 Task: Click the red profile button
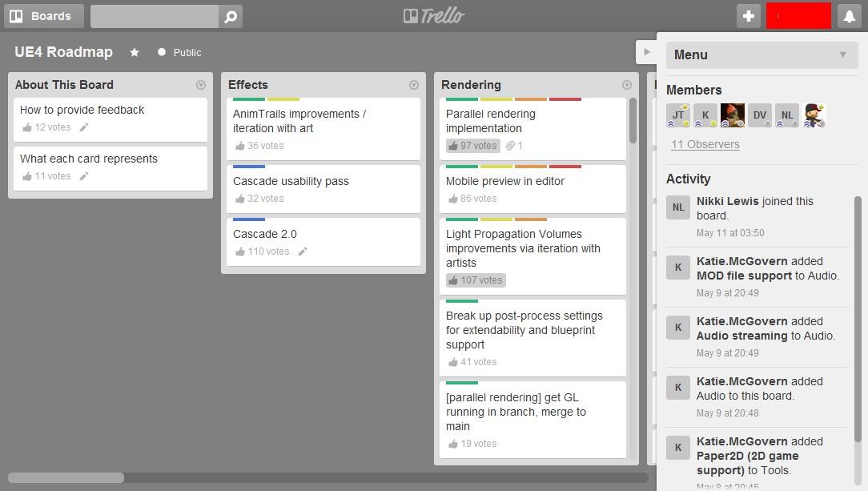click(x=798, y=16)
